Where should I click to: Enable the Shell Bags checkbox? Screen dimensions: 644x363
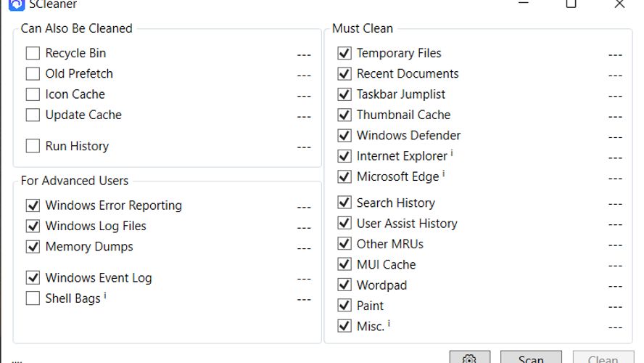[x=33, y=298]
